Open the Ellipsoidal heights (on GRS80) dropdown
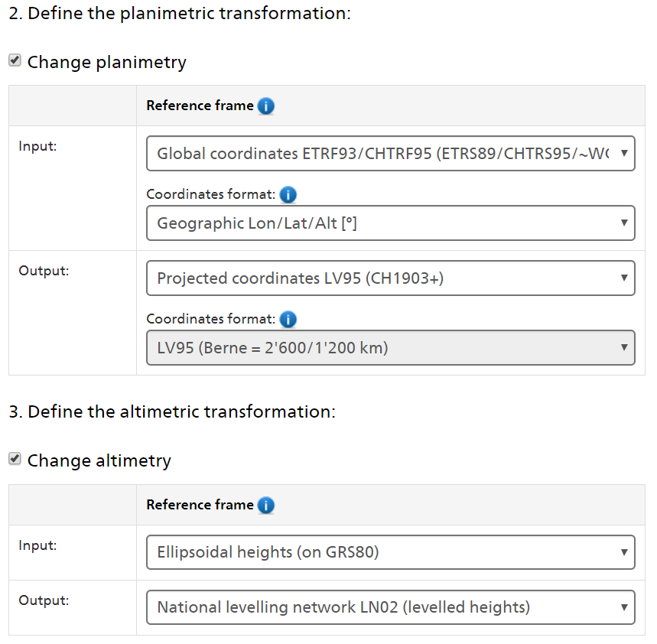This screenshot has height=644, width=657. point(390,551)
